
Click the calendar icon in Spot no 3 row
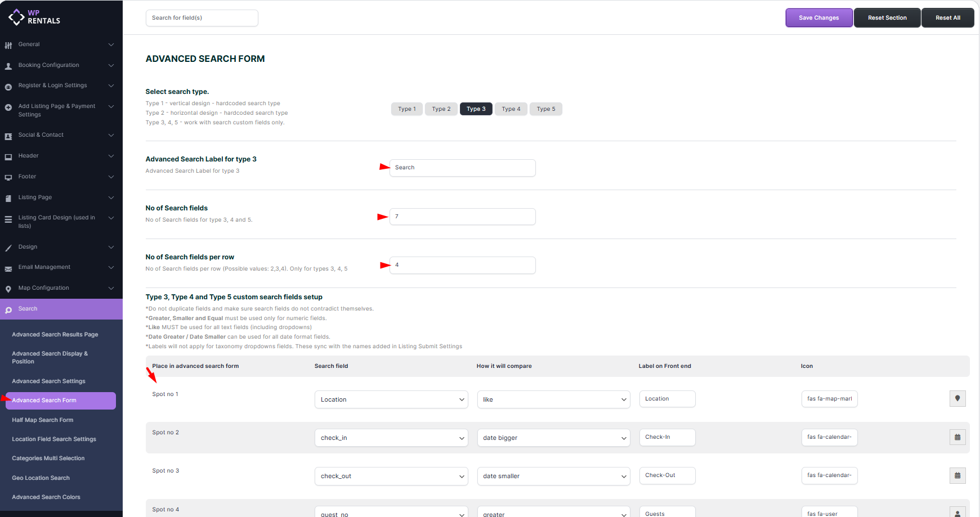[x=957, y=475]
